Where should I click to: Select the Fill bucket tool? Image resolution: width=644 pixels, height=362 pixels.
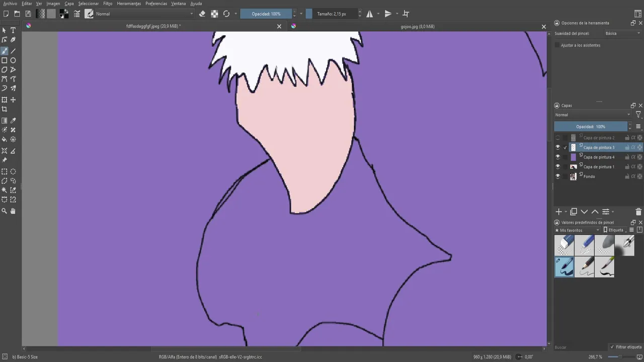(5, 139)
